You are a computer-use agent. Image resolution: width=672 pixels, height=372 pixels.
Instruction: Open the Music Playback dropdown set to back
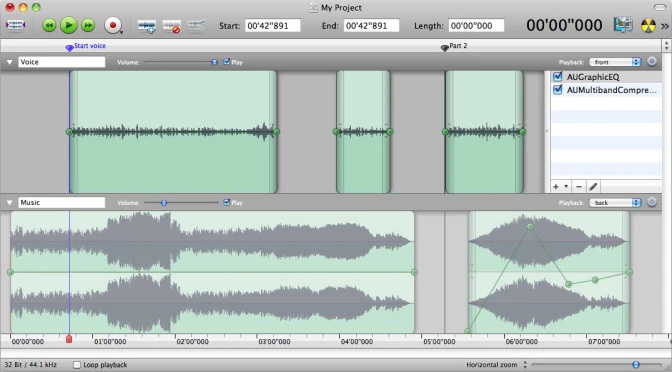click(615, 203)
